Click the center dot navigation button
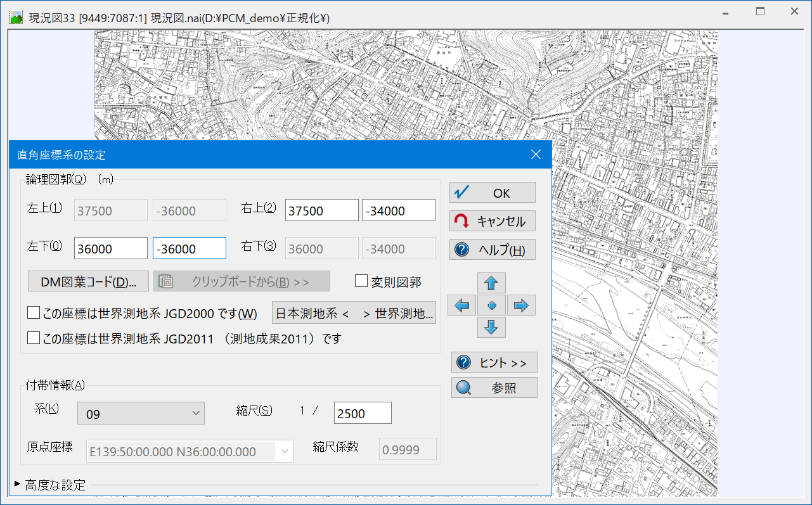Screen dimensions: 812x505 (x=491, y=305)
